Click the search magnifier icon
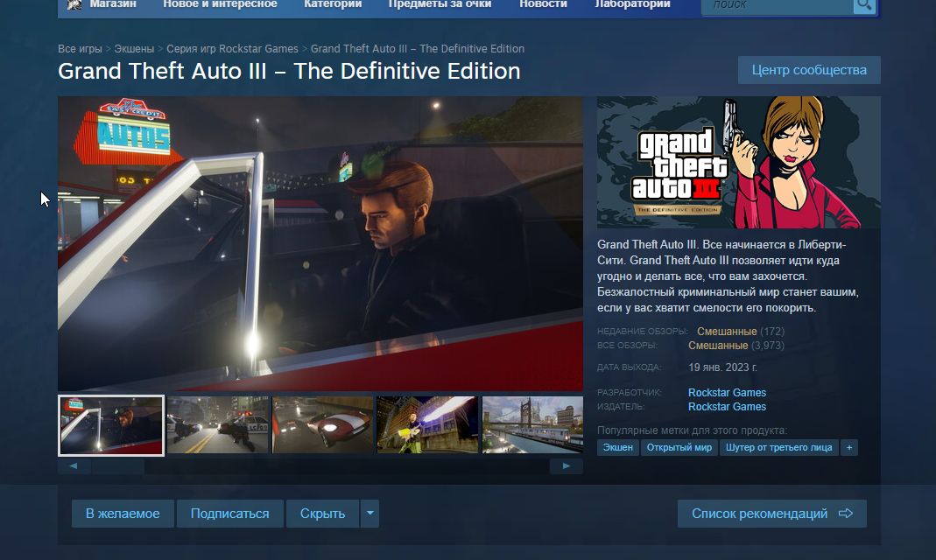936x560 pixels. [864, 6]
